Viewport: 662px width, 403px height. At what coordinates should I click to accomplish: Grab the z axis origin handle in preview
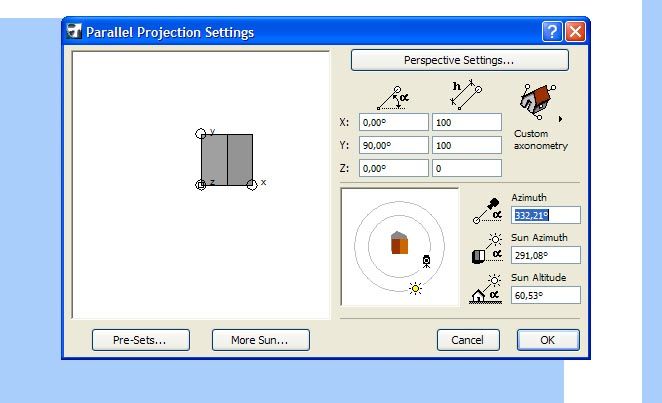tap(201, 185)
